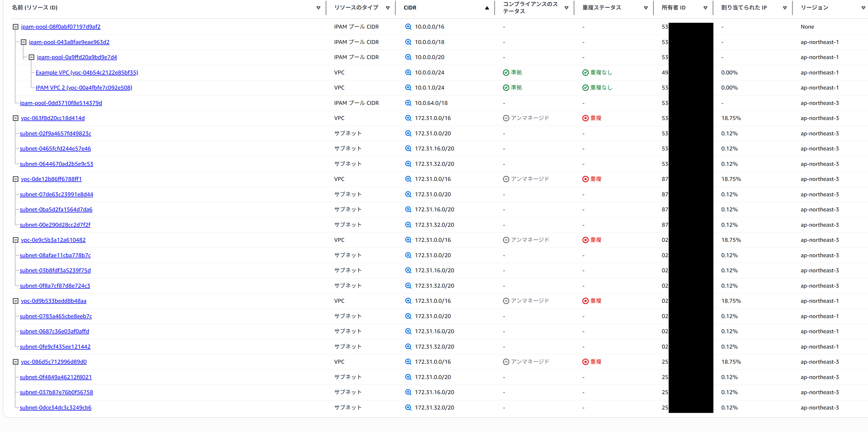Open filter menu for 所有者 ID column
The height and width of the screenshot is (432, 868).
pos(705,8)
